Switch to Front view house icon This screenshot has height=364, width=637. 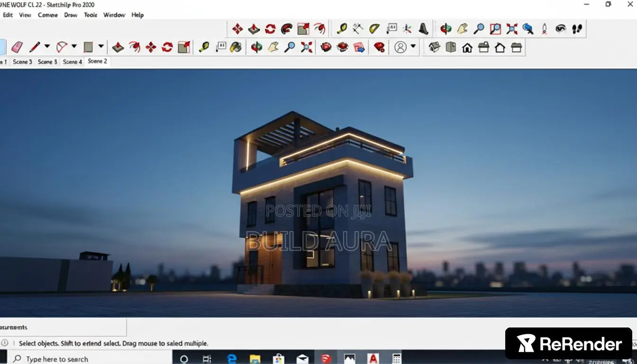coord(467,47)
